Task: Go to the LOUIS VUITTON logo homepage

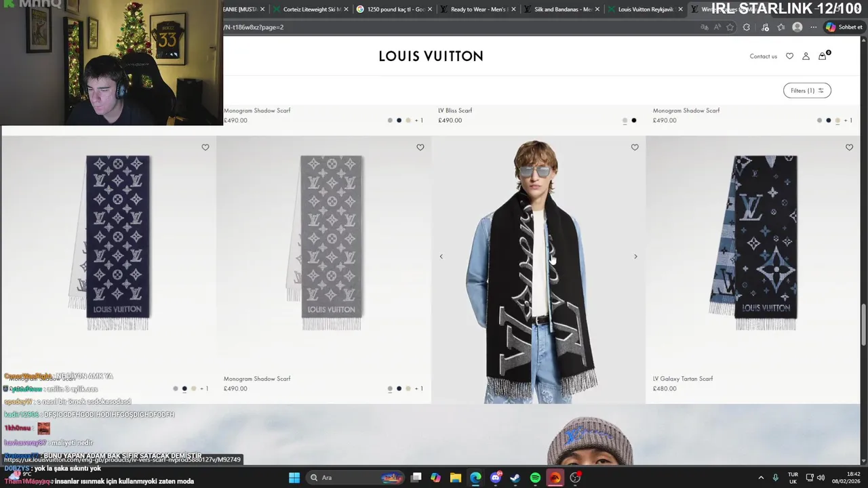Action: point(431,56)
